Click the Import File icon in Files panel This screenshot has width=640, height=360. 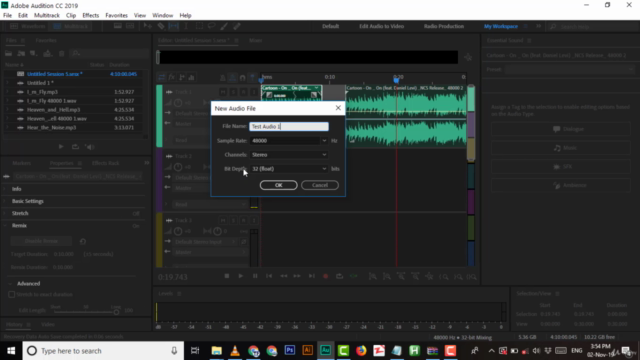[21, 53]
